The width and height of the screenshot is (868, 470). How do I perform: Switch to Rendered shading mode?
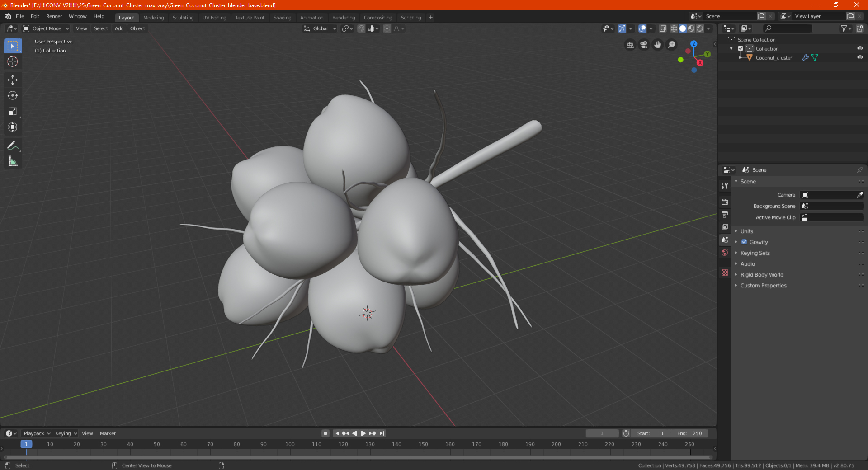coord(700,28)
